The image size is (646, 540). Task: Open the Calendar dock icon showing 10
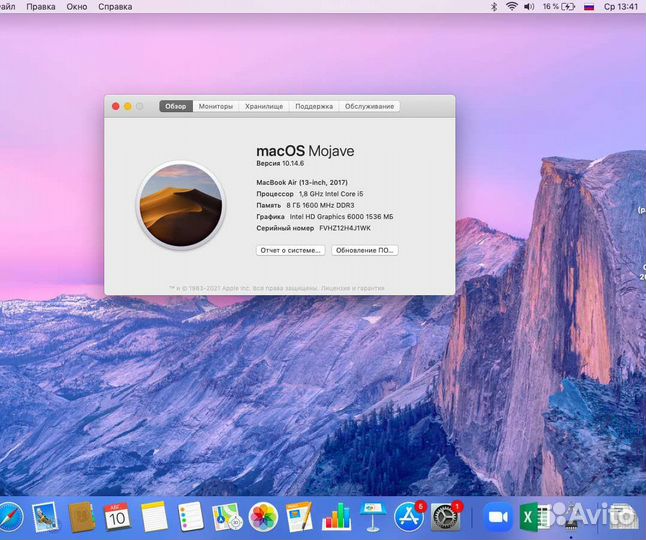[x=117, y=517]
